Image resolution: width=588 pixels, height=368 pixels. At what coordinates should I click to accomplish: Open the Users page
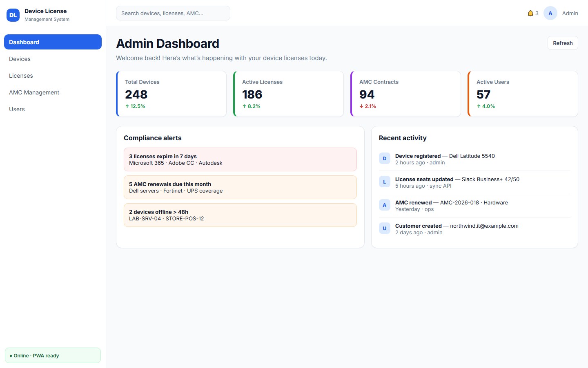pos(53,109)
